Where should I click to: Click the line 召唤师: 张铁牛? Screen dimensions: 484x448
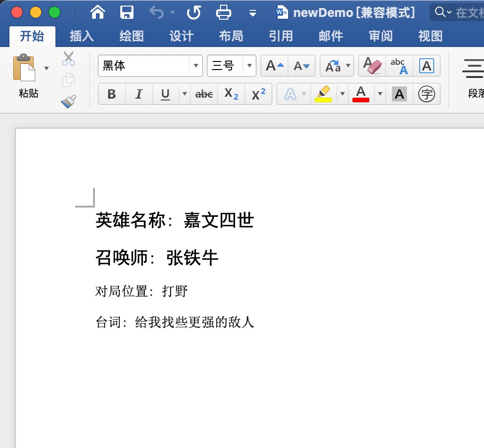(x=157, y=258)
